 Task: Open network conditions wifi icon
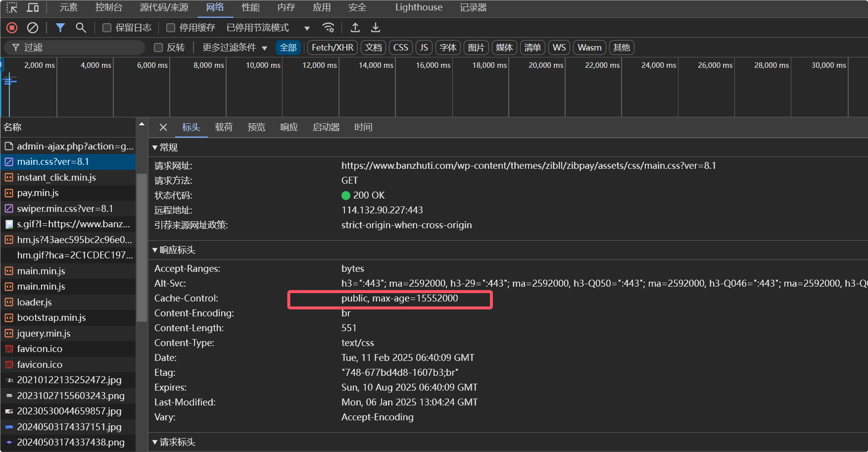pyautogui.click(x=328, y=28)
